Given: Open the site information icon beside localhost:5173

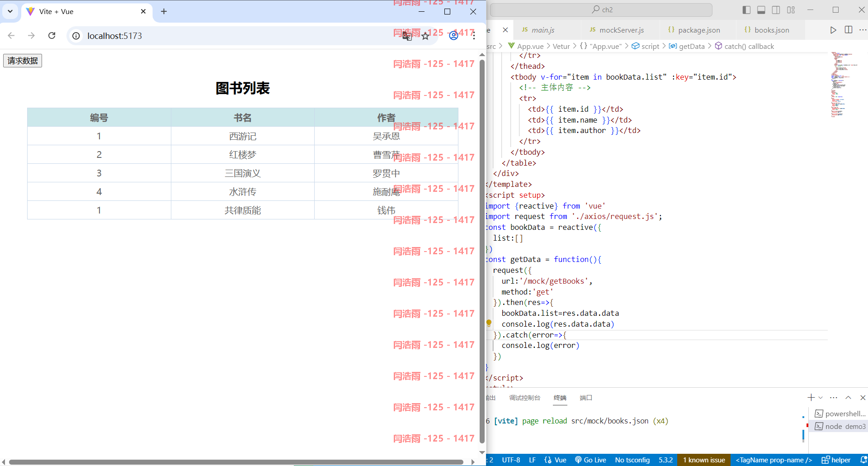Looking at the screenshot, I should [x=76, y=36].
